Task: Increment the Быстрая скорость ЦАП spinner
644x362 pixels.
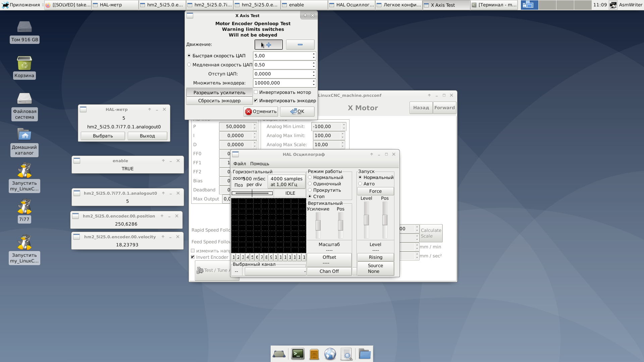Action: click(314, 54)
